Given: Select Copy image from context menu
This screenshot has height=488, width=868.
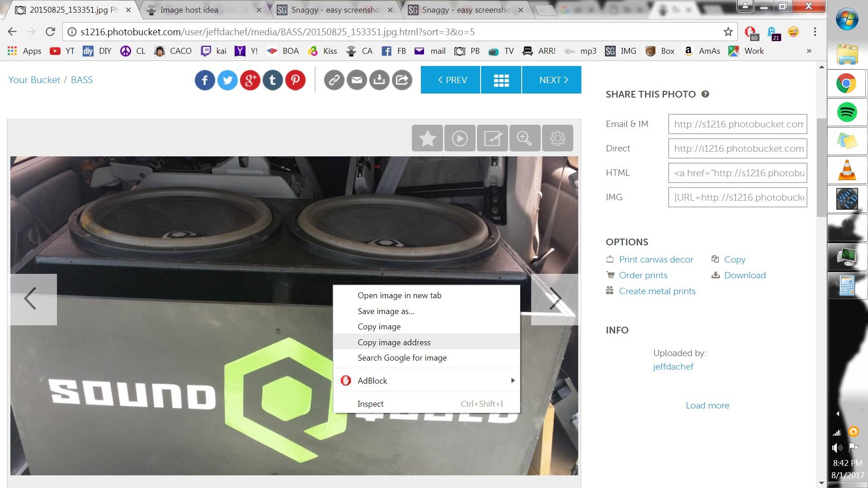Looking at the screenshot, I should 426,327.
